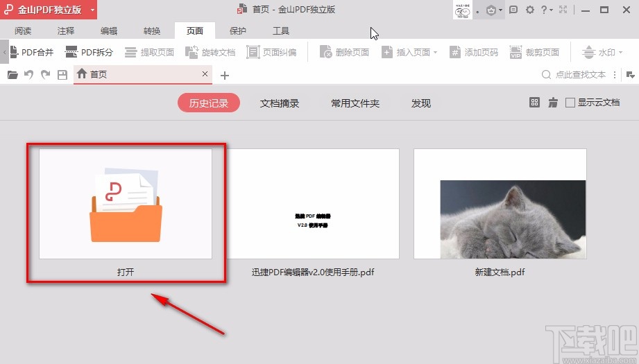
Task: Open settings with the gear icon
Action: pos(530,10)
